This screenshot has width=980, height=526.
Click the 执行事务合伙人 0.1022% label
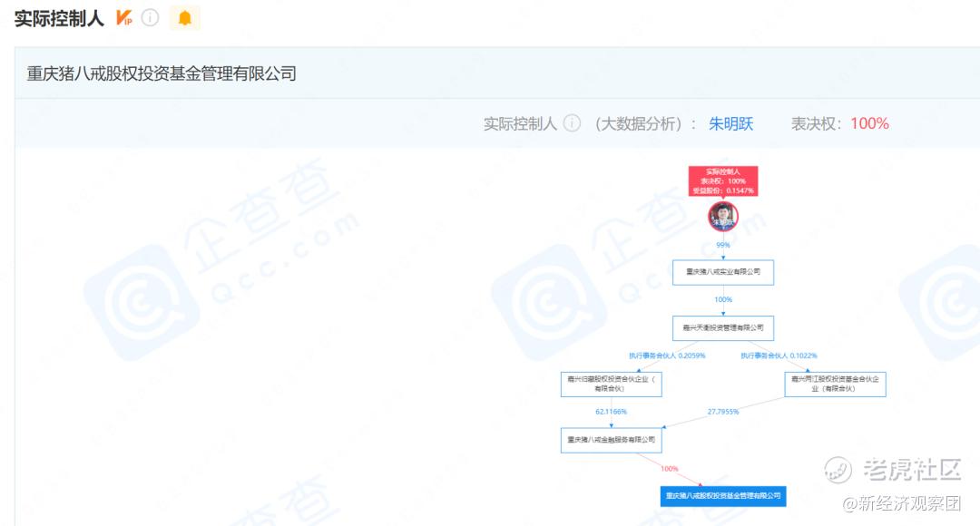click(779, 356)
